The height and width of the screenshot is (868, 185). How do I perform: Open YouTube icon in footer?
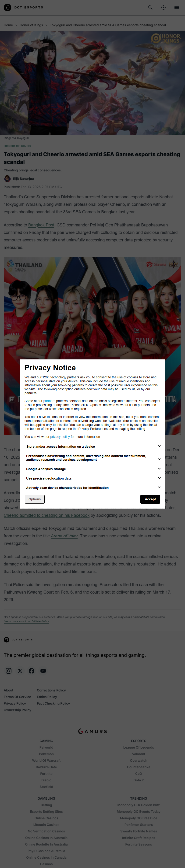click(43, 671)
